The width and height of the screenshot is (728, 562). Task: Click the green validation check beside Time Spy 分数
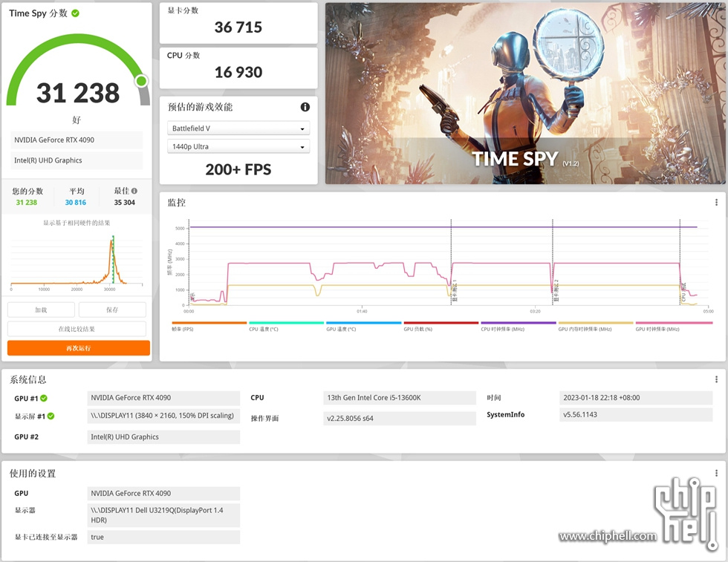click(75, 13)
